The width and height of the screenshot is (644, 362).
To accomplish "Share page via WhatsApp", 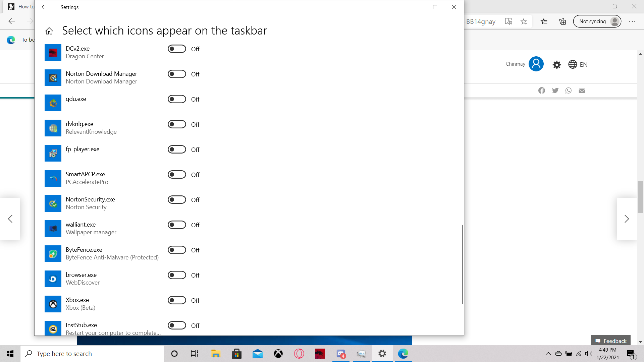I will click(569, 90).
